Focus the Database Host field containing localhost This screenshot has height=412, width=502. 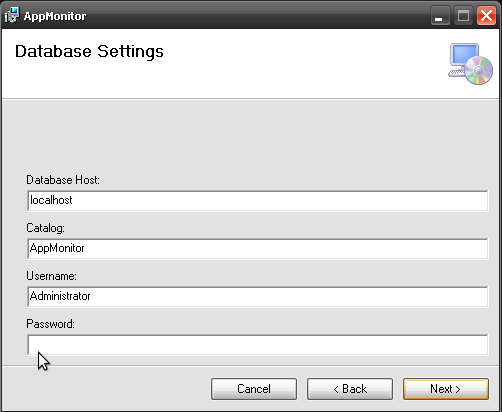[258, 201]
